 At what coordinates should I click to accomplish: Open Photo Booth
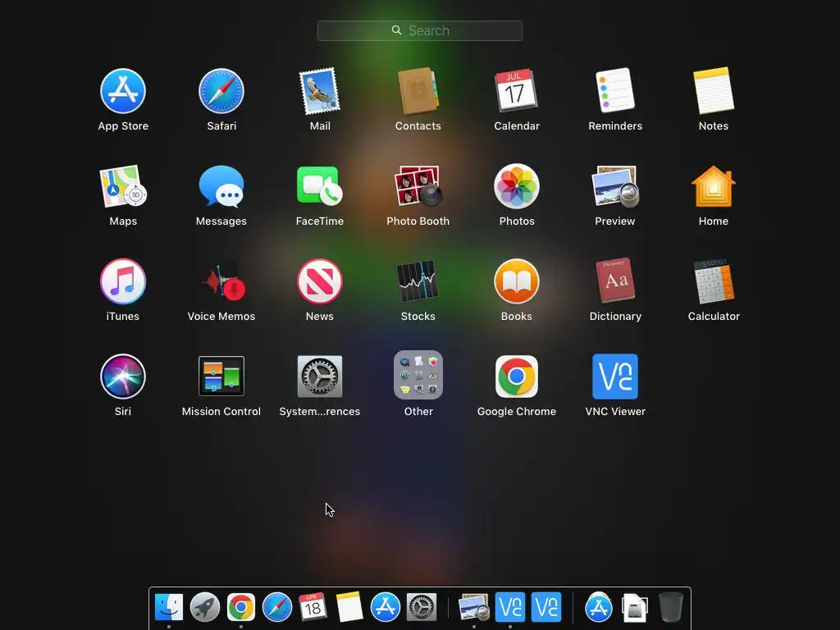pos(418,185)
